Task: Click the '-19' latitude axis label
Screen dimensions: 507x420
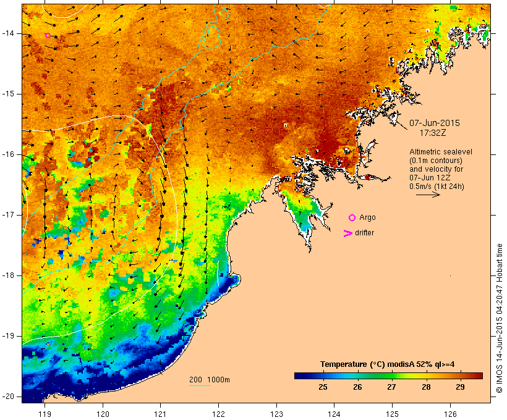Action: [x=8, y=336]
